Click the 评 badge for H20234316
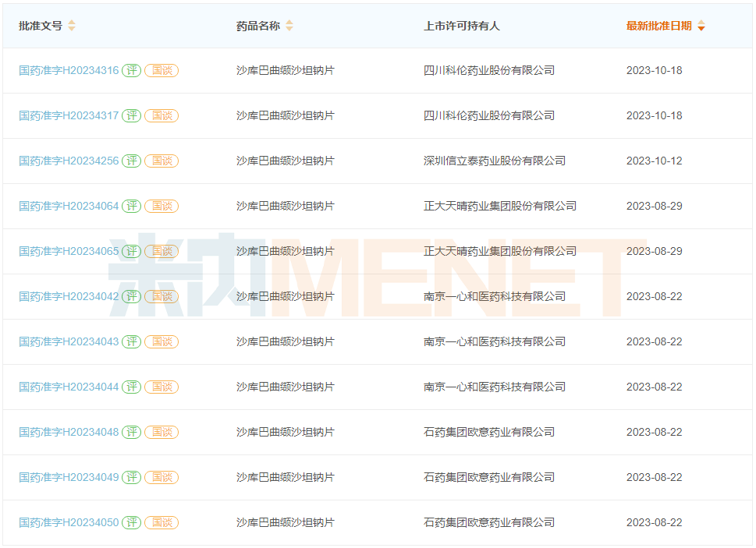 click(131, 70)
